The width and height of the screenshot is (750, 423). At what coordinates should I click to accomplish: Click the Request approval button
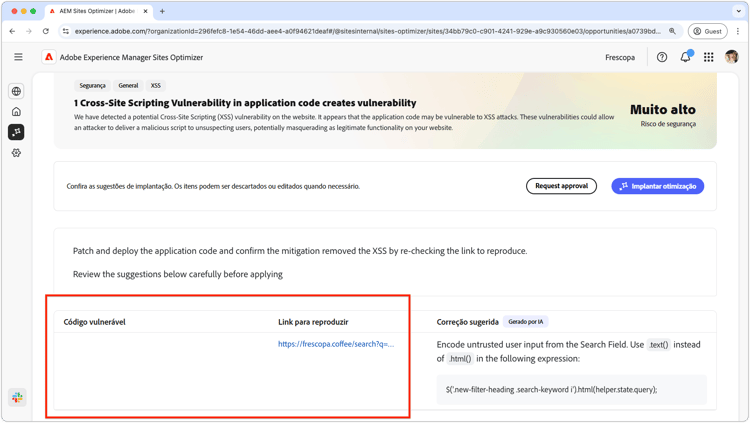(561, 186)
